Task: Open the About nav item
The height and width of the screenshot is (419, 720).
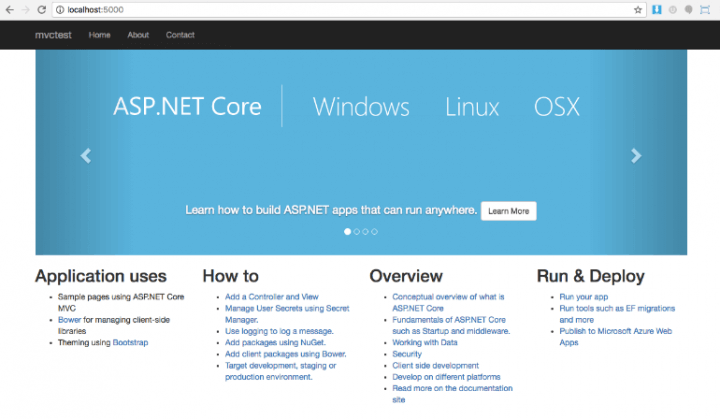Action: pyautogui.click(x=138, y=35)
